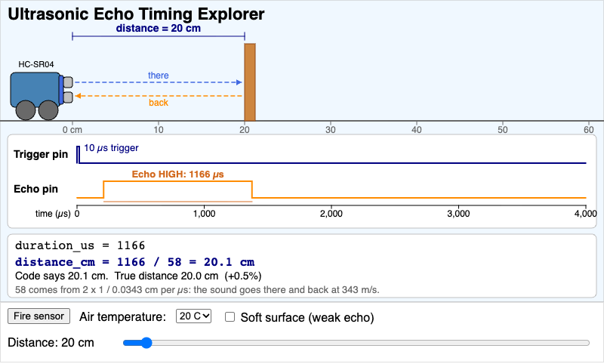Click the explanation line about 58
The width and height of the screenshot is (604, 364).
(x=197, y=290)
